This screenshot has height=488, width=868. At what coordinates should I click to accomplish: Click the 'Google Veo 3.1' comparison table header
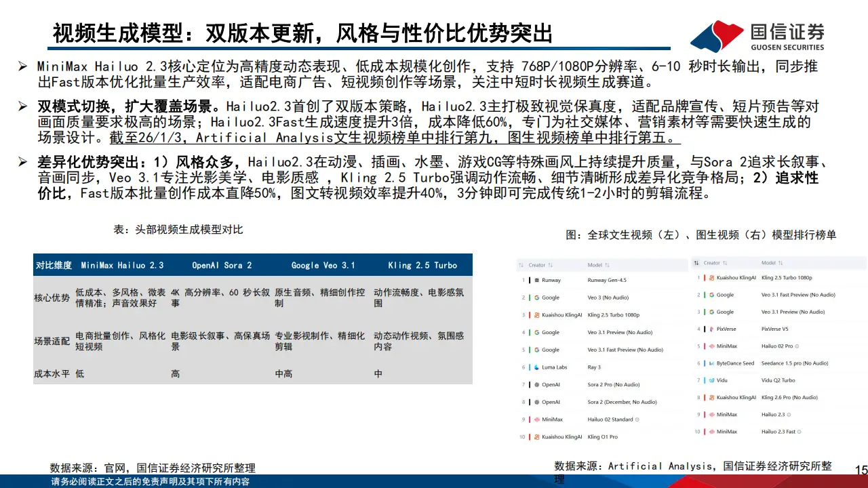click(x=323, y=265)
